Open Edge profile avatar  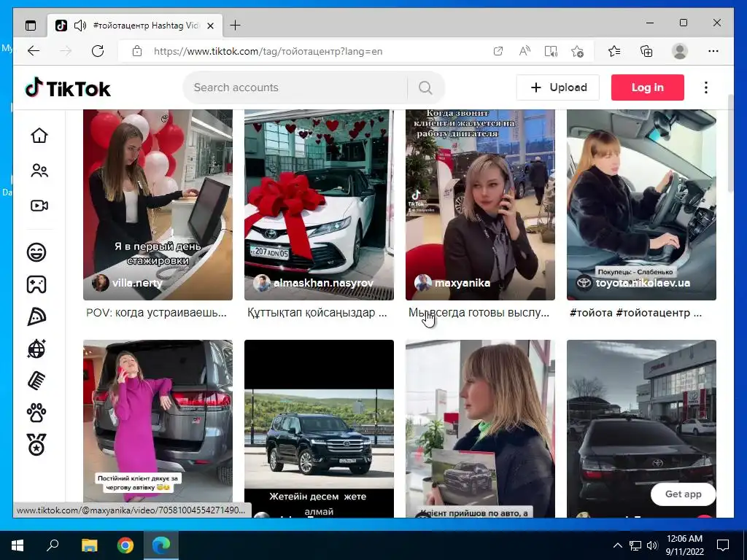(680, 51)
